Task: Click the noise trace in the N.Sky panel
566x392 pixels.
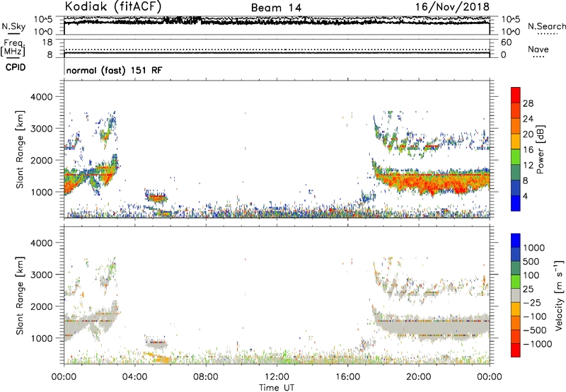Action: point(277,22)
